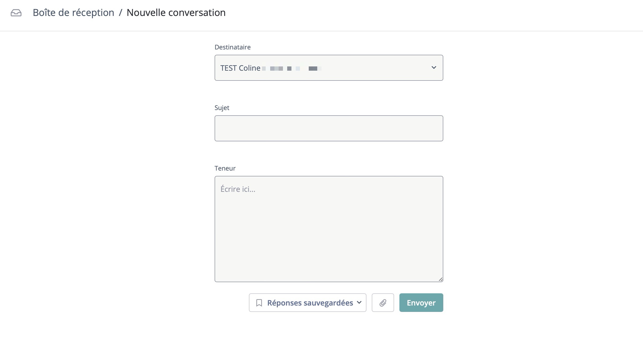Click the Destinataire field label
643x364 pixels.
click(232, 47)
